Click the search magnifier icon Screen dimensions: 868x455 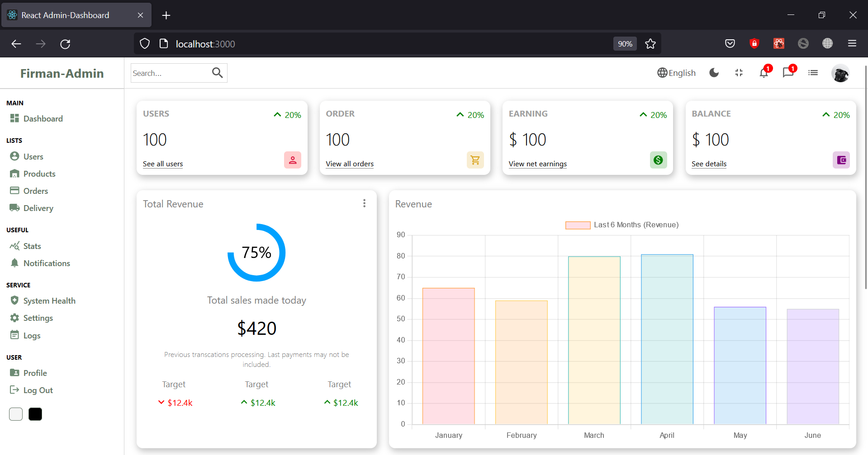(217, 73)
